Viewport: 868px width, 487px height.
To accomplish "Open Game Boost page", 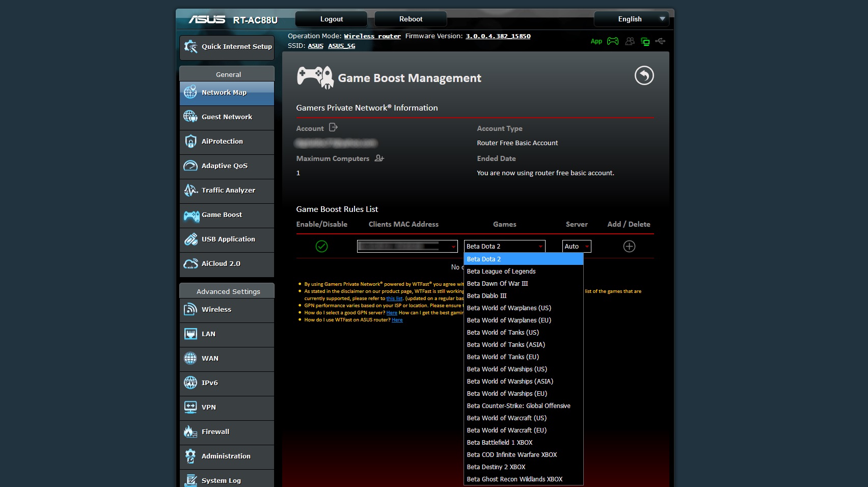I will click(227, 215).
